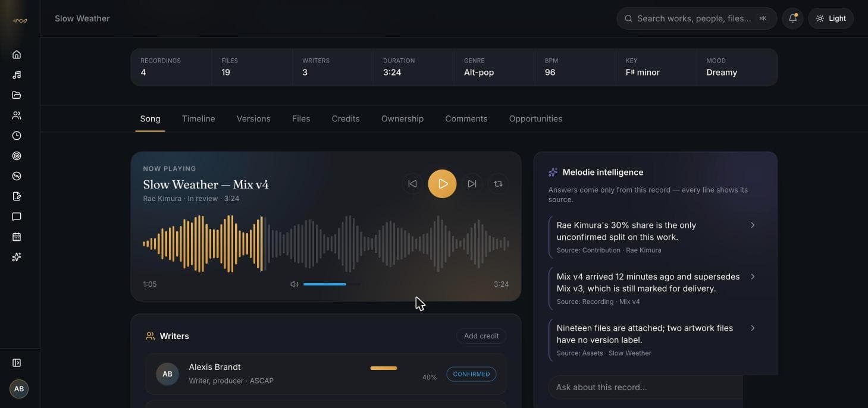Viewport: 868px width, 408px height.
Task: Expand the Nineteen files attached insight chevron
Action: [753, 328]
